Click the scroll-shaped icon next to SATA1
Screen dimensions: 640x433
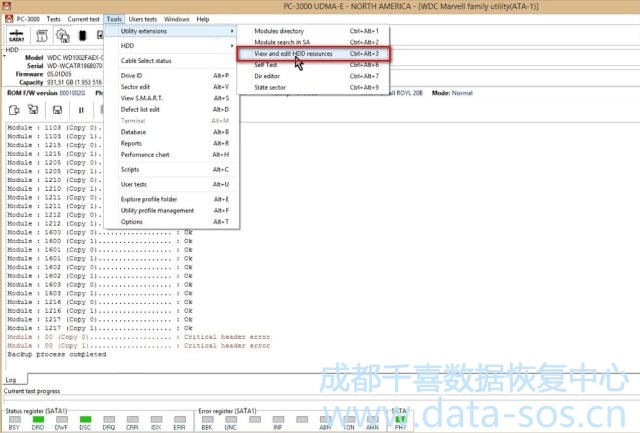pyautogui.click(x=43, y=36)
